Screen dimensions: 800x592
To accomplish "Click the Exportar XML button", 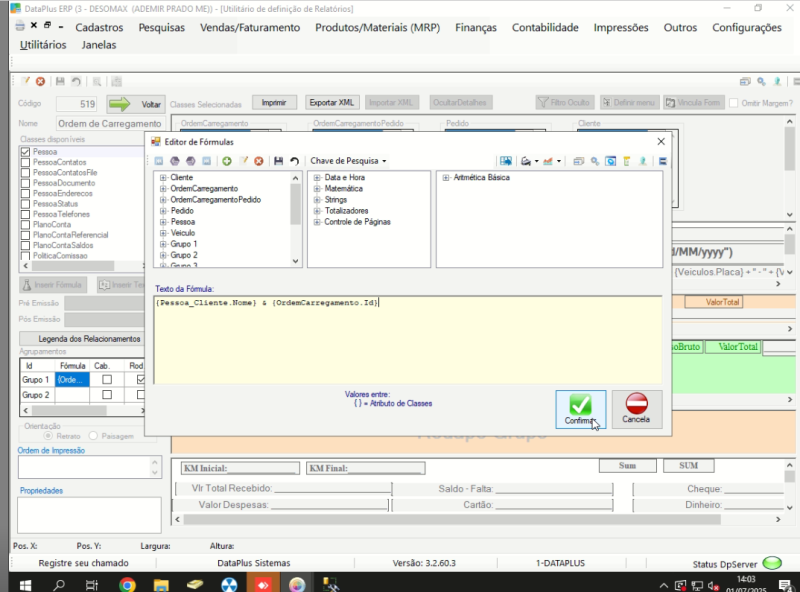I will pos(332,103).
